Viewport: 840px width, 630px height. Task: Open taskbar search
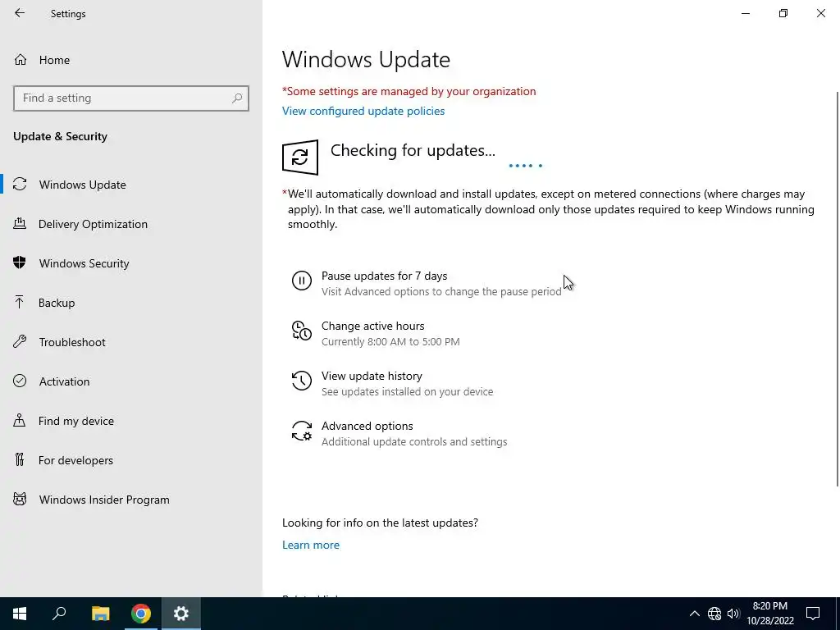pos(59,614)
